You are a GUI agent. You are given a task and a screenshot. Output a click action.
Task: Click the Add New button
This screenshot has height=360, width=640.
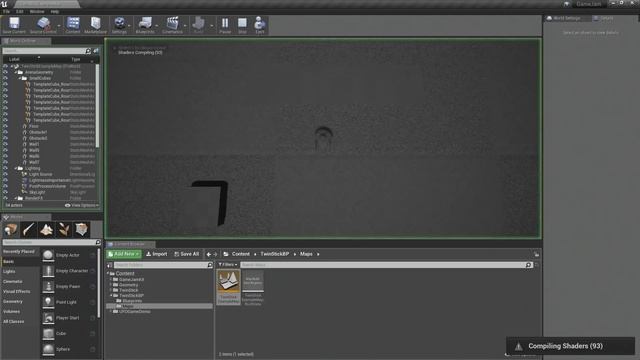pyautogui.click(x=124, y=254)
